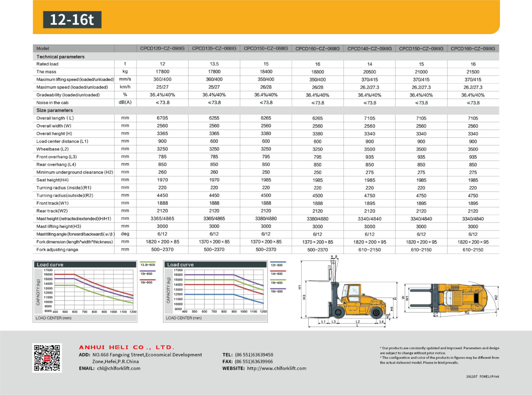The image size is (532, 395).
Task: Click the Rear track(W2) row label
Action: [x=52, y=211]
